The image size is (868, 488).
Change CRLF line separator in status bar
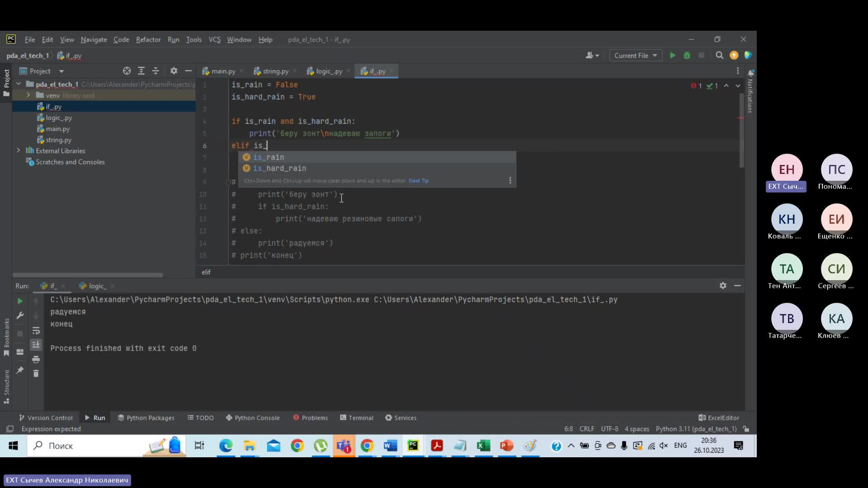coord(587,429)
